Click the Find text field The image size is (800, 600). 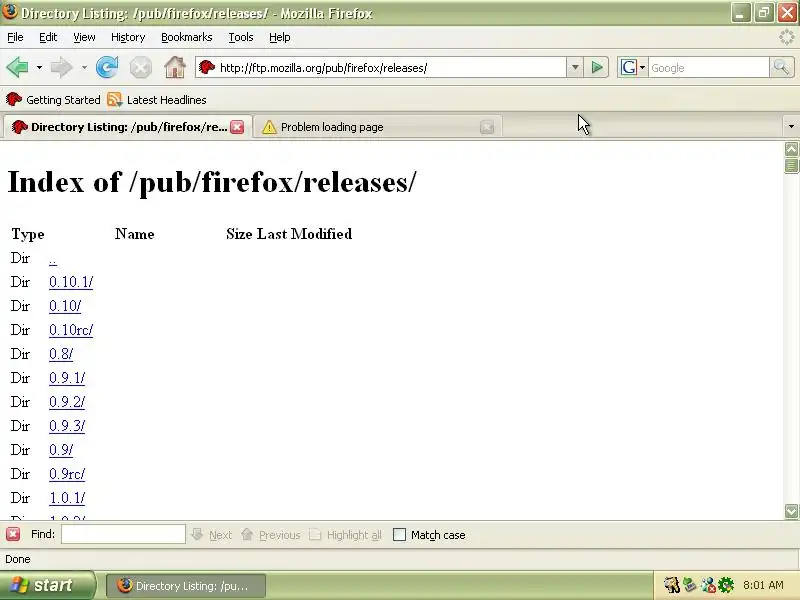(x=123, y=534)
